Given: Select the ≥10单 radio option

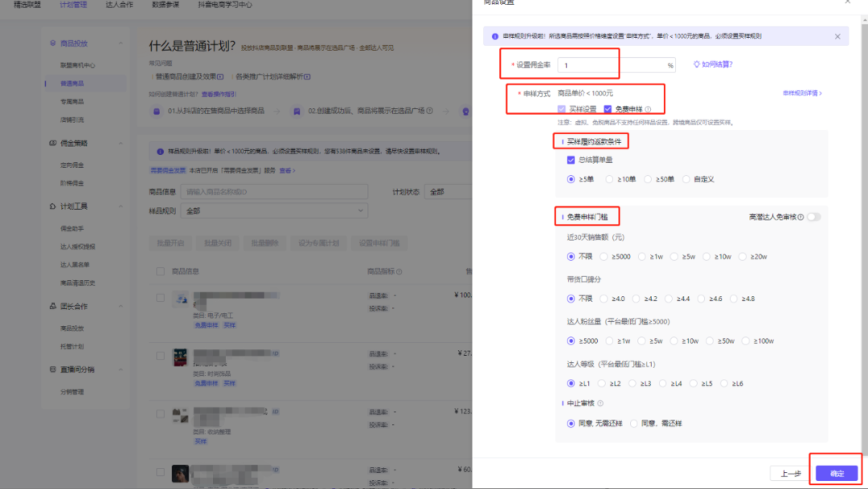Looking at the screenshot, I should pos(609,179).
